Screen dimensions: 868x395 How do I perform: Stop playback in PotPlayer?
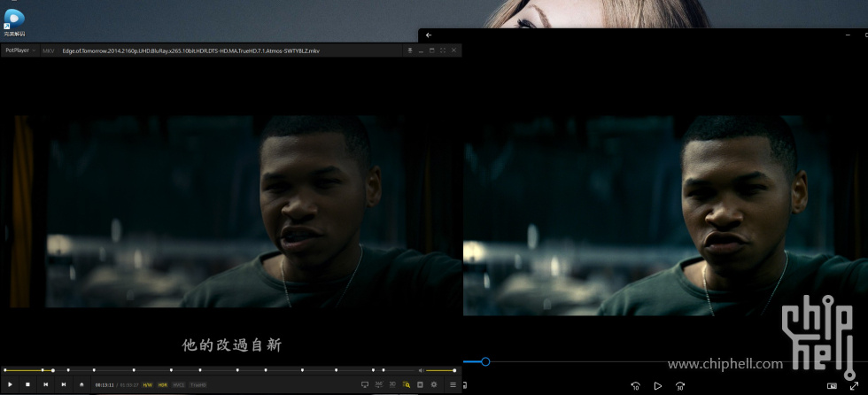coord(27,384)
